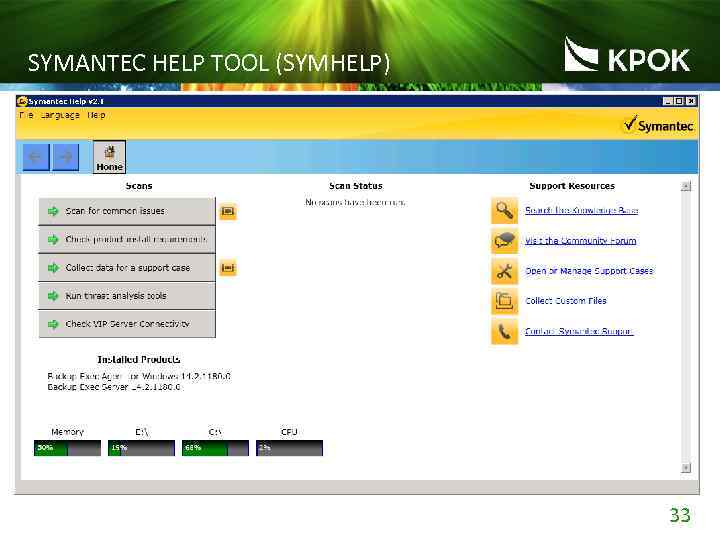This screenshot has height=540, width=720.
Task: Click the scrollbar down arrow
Action: point(686,467)
